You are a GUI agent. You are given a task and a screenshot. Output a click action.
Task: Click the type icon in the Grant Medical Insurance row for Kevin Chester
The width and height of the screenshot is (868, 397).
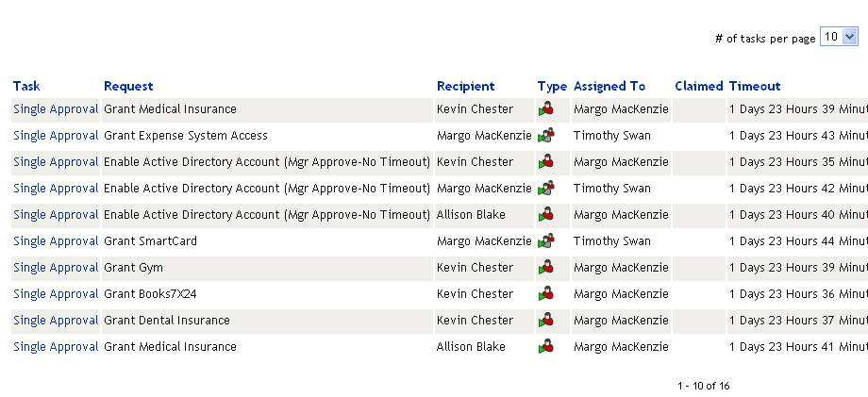pos(545,109)
